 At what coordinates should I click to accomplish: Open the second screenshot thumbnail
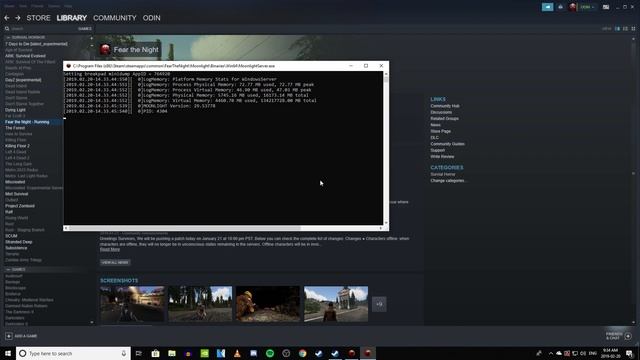(200, 304)
